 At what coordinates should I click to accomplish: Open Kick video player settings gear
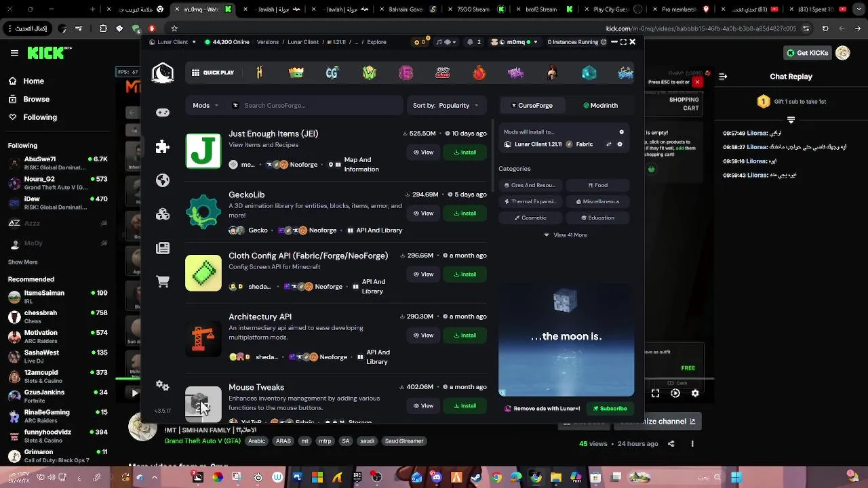pos(695,393)
